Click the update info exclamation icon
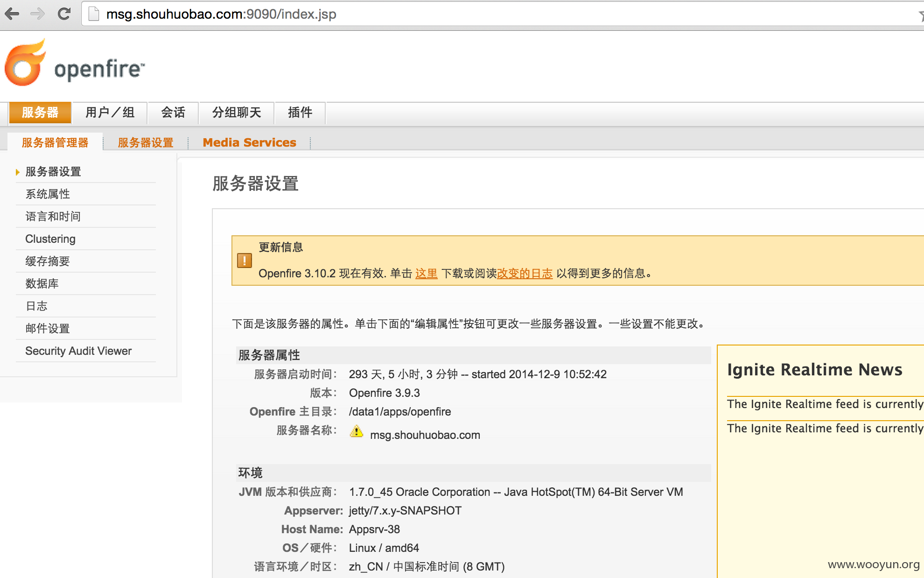Viewport: 924px width, 578px height. [245, 261]
